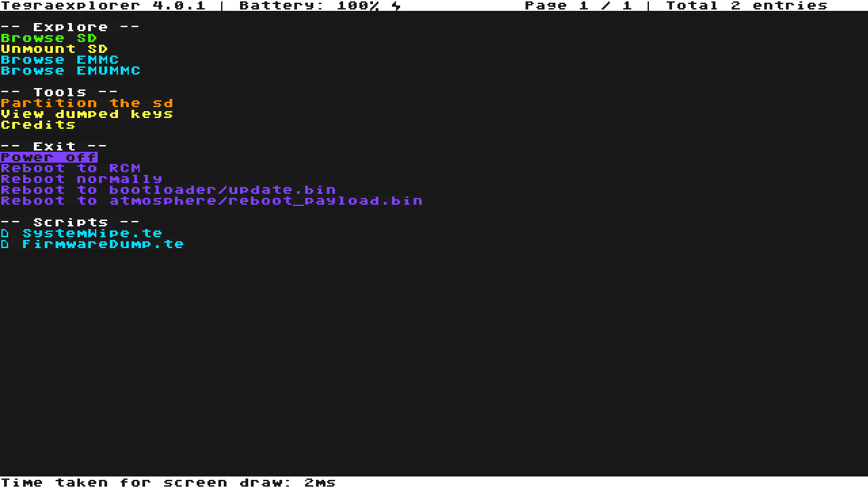Click the -- Tools -- section header
This screenshot has width=868, height=488.
click(60, 92)
